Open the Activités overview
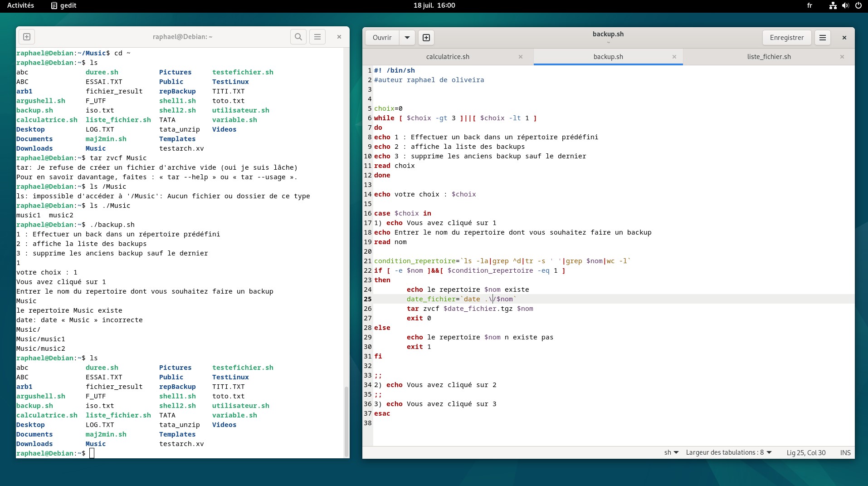Image resolution: width=868 pixels, height=486 pixels. [x=20, y=5]
